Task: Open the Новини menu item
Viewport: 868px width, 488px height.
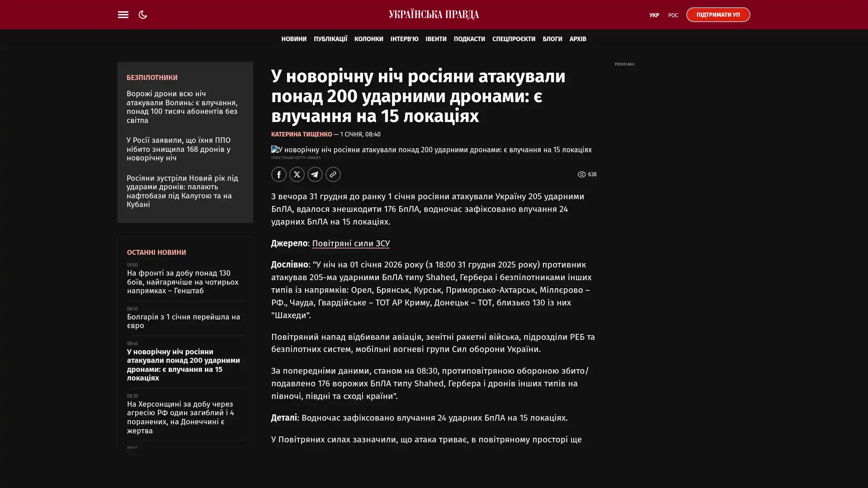Action: [293, 39]
